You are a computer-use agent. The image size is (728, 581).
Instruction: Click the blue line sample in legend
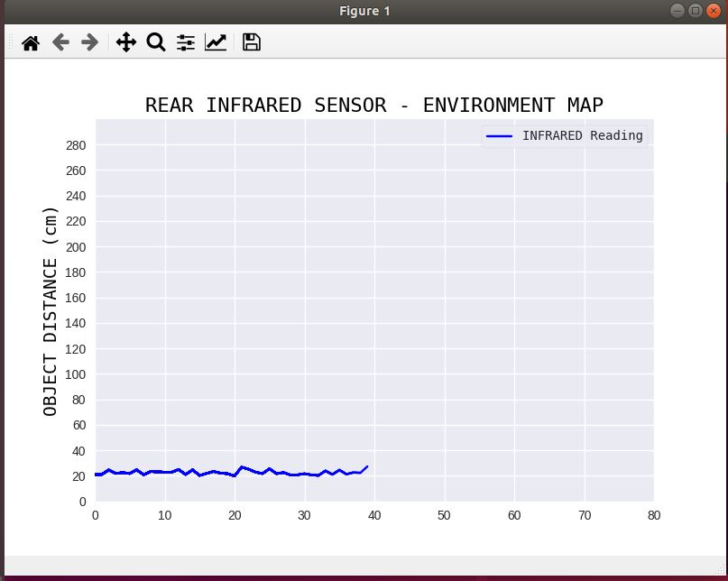499,136
